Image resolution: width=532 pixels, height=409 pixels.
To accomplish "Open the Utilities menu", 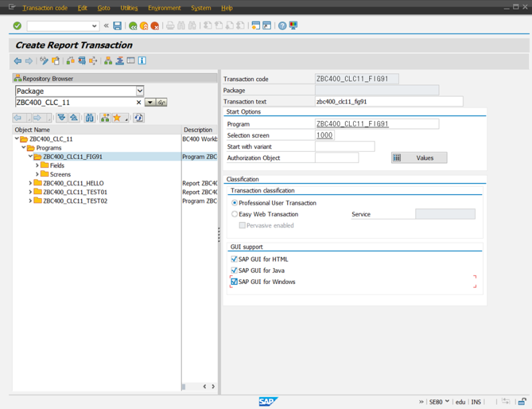I will click(x=129, y=8).
